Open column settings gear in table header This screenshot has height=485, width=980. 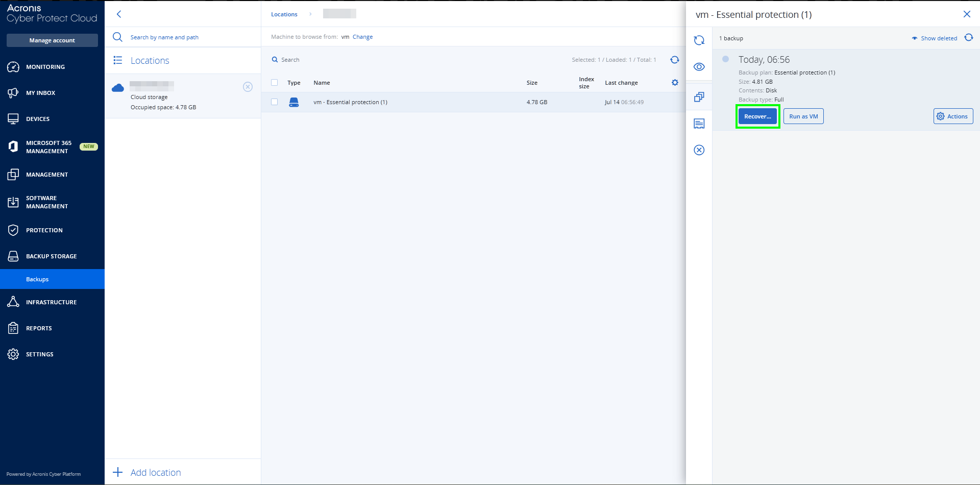(675, 83)
